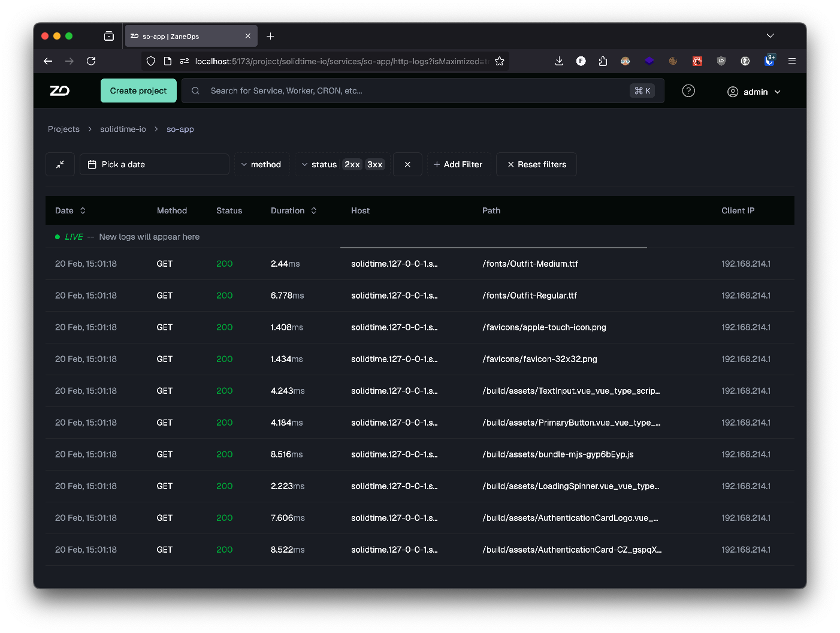The width and height of the screenshot is (840, 633).
Task: Click the uBlock Origin extension icon
Action: 721,61
